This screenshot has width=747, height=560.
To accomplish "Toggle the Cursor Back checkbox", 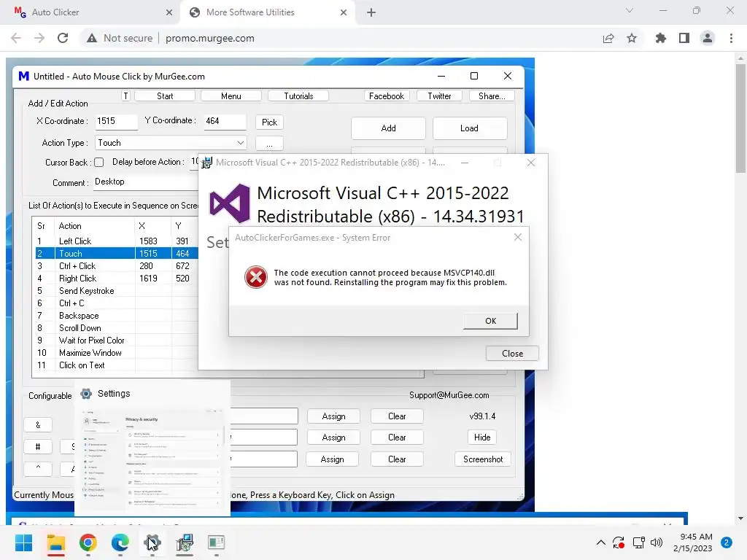I will point(99,163).
